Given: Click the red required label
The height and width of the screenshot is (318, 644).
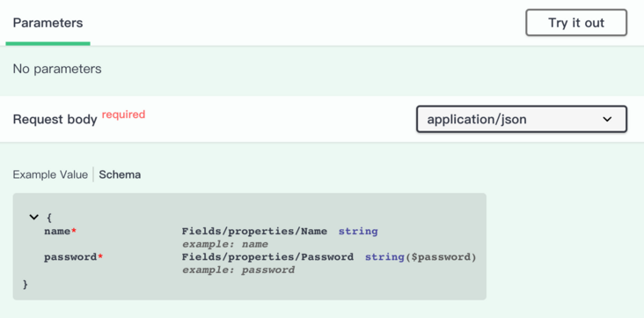Looking at the screenshot, I should (124, 115).
